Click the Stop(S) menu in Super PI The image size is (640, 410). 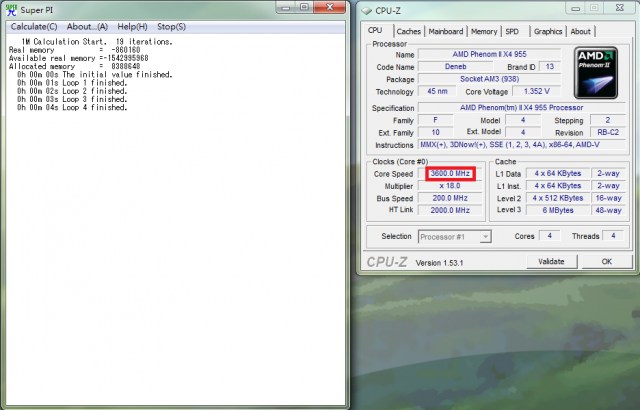[171, 27]
